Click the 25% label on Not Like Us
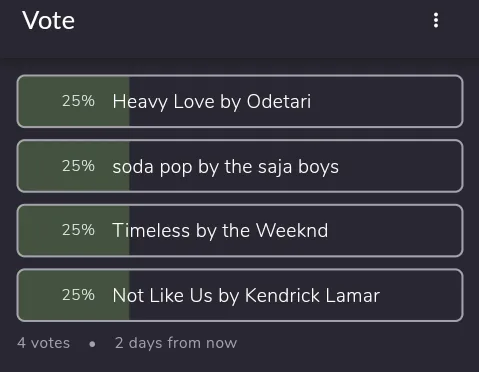This screenshot has width=479, height=372. click(78, 295)
